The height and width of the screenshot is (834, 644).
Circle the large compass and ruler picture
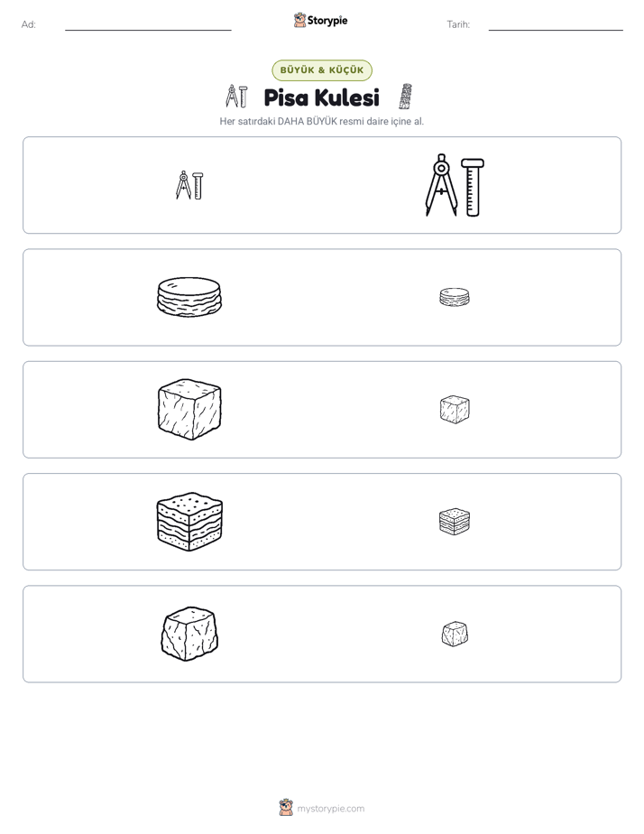click(455, 185)
